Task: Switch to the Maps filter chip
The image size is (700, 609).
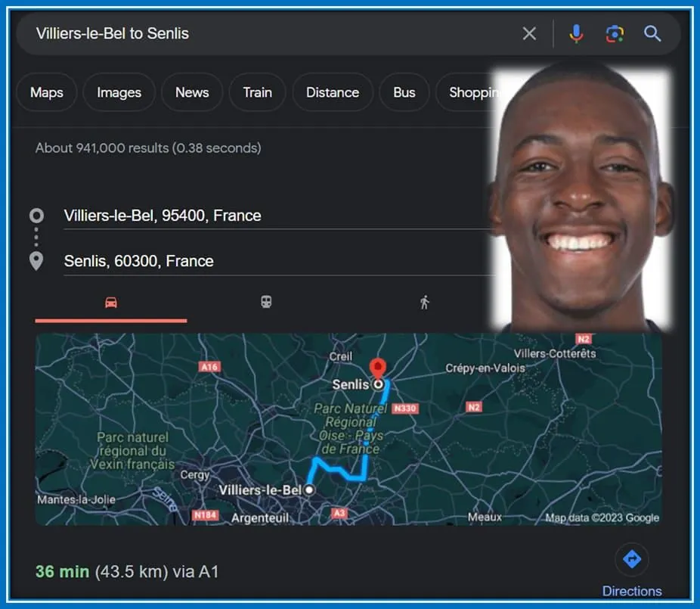Action: [x=47, y=92]
